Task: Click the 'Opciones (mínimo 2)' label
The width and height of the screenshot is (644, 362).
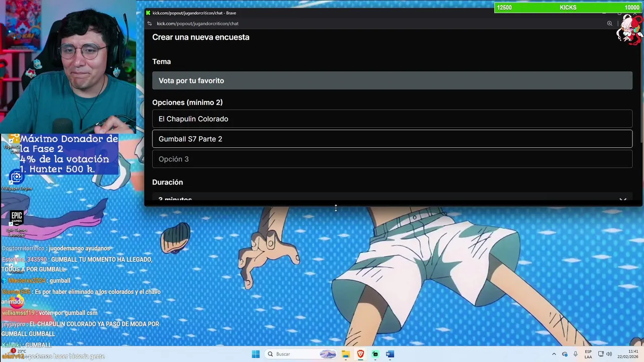Action: 187,103
